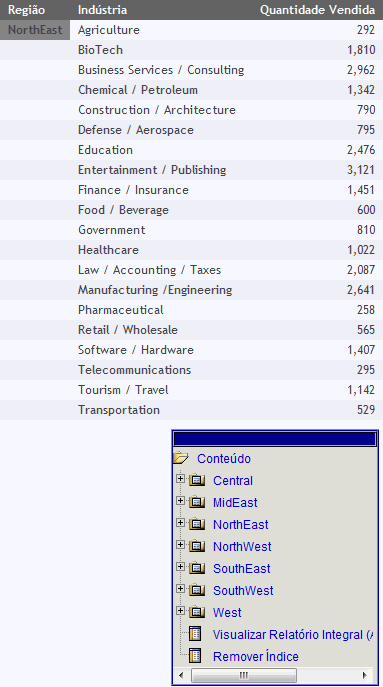Click the Visualizar Relatório Integral document icon
Viewport: 383px width, 687px height.
[x=195, y=634]
